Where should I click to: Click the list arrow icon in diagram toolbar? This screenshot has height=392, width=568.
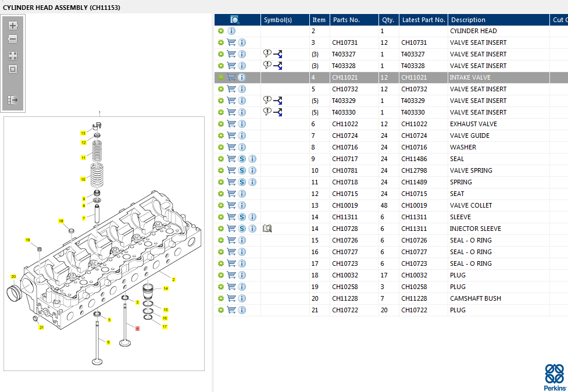pyautogui.click(x=13, y=100)
